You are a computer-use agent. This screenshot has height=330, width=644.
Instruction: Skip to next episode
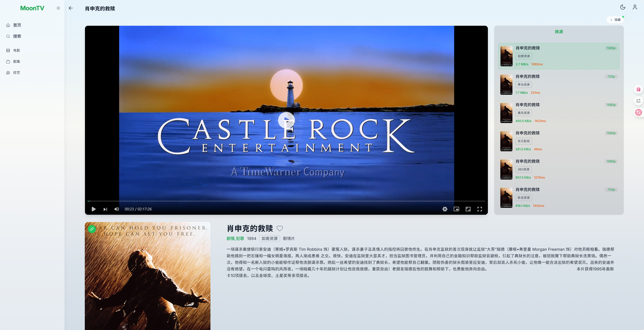[105, 209]
